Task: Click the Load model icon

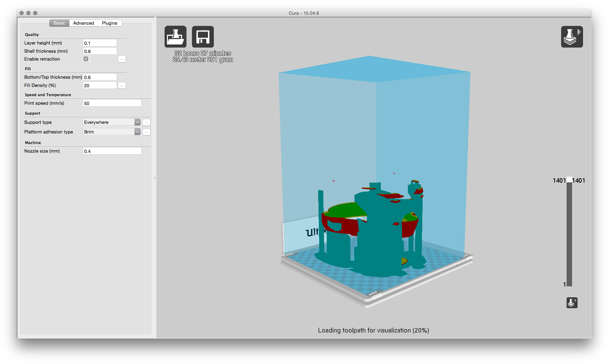Action: (x=176, y=37)
